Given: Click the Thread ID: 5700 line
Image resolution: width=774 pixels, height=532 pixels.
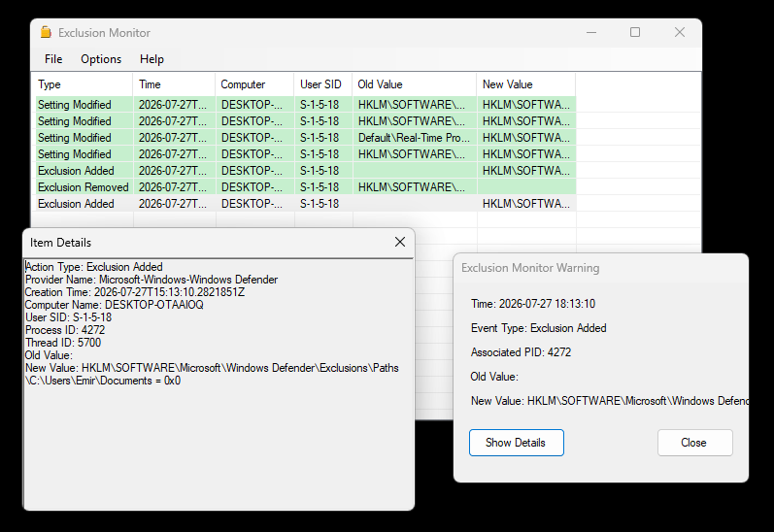Looking at the screenshot, I should 63,343.
